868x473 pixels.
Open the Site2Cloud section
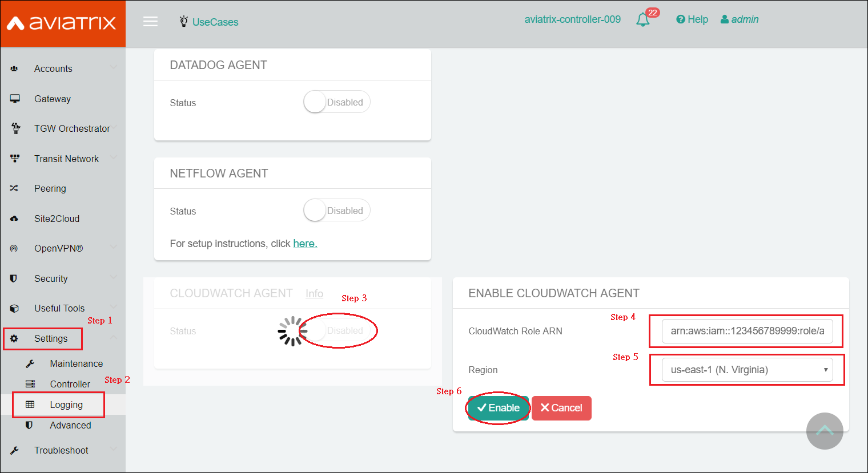tap(15, 218)
